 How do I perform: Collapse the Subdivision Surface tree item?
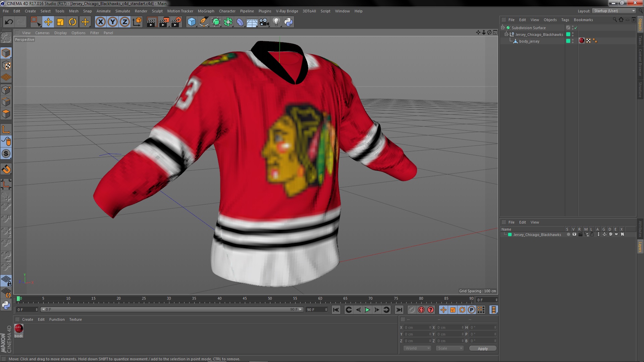[503, 28]
